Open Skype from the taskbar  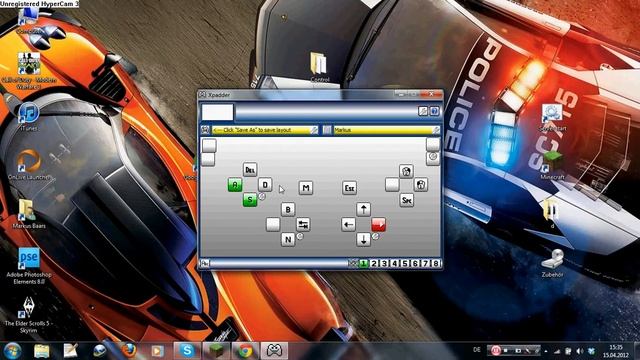(187, 351)
